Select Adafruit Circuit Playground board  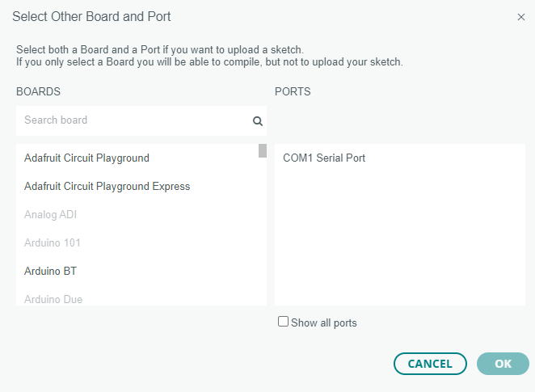coord(86,158)
